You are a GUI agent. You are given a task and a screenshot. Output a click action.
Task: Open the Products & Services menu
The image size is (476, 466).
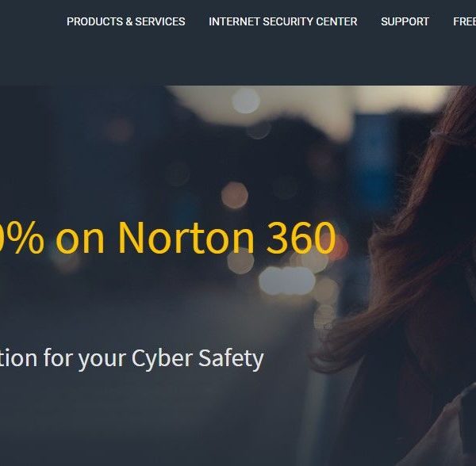click(125, 21)
